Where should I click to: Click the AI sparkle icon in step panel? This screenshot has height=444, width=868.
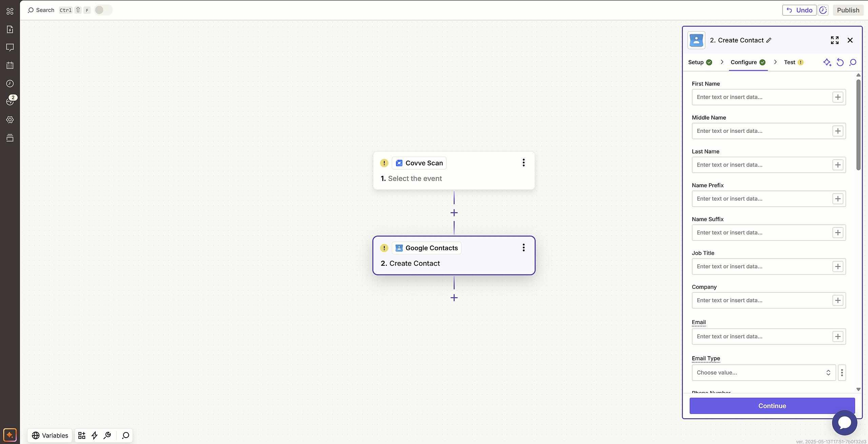(x=827, y=62)
